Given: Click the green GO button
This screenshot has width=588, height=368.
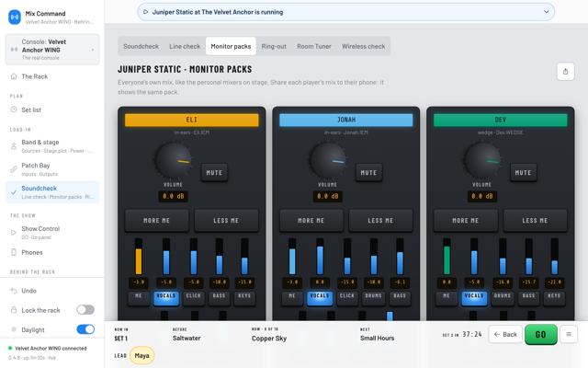Looking at the screenshot, I should pyautogui.click(x=541, y=334).
